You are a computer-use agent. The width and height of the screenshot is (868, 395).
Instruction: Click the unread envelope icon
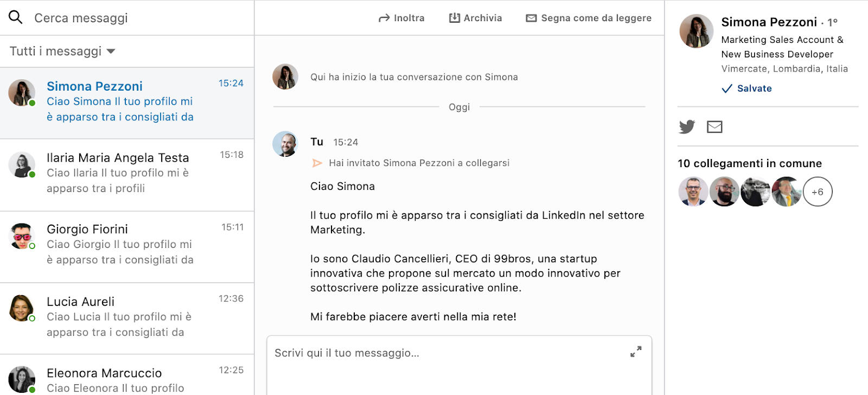[x=531, y=18]
